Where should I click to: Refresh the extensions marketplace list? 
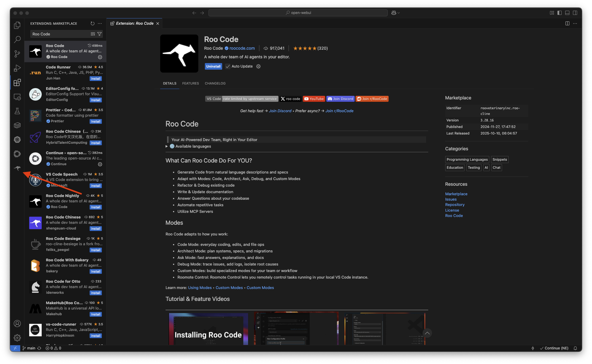click(93, 24)
